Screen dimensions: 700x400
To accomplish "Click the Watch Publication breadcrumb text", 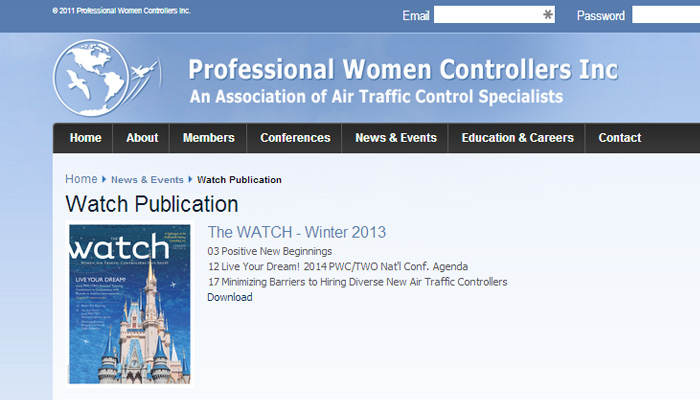I will (x=239, y=179).
